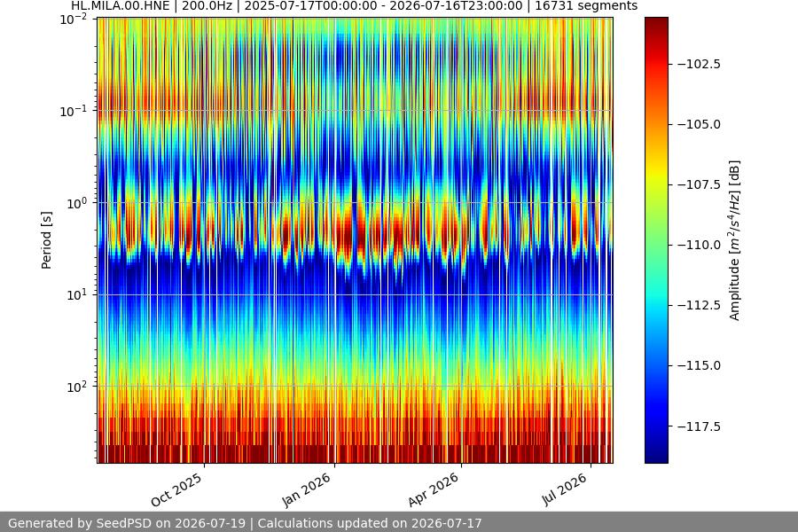Screen dimensions: 798x532
Task: Click the 'Generated by SeedPSD on 2026-07-19' footer text
Action: point(127,523)
